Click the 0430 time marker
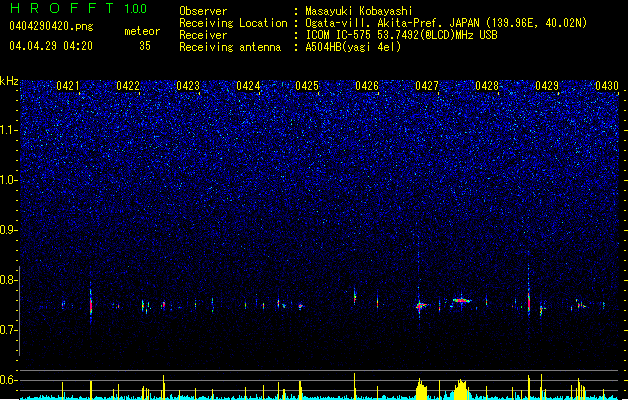Screen dimensions: 629x400 [607, 86]
